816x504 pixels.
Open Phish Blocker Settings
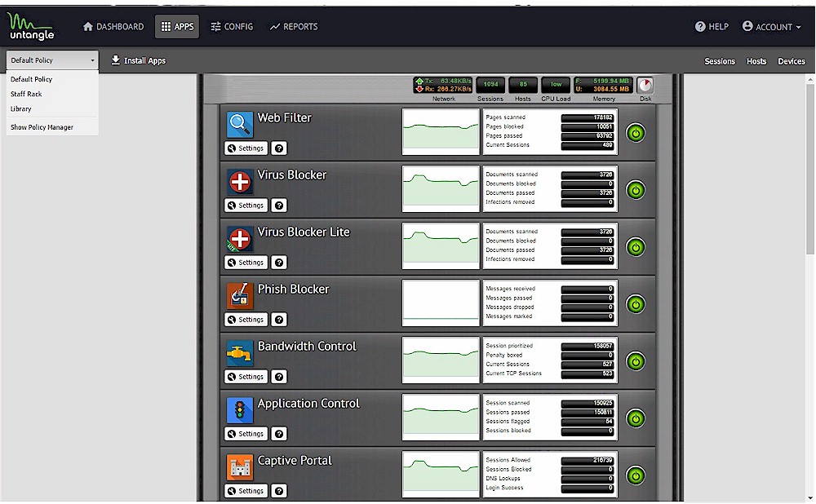coord(246,320)
